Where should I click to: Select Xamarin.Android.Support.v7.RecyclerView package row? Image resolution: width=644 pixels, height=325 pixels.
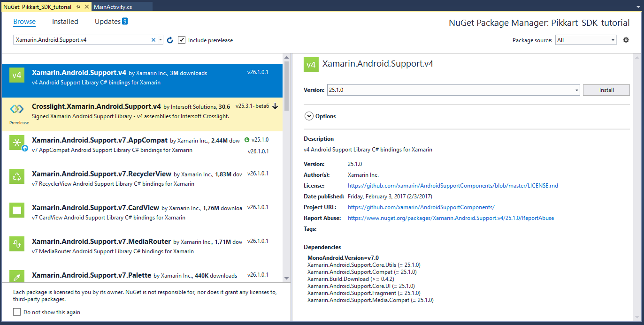(142, 182)
